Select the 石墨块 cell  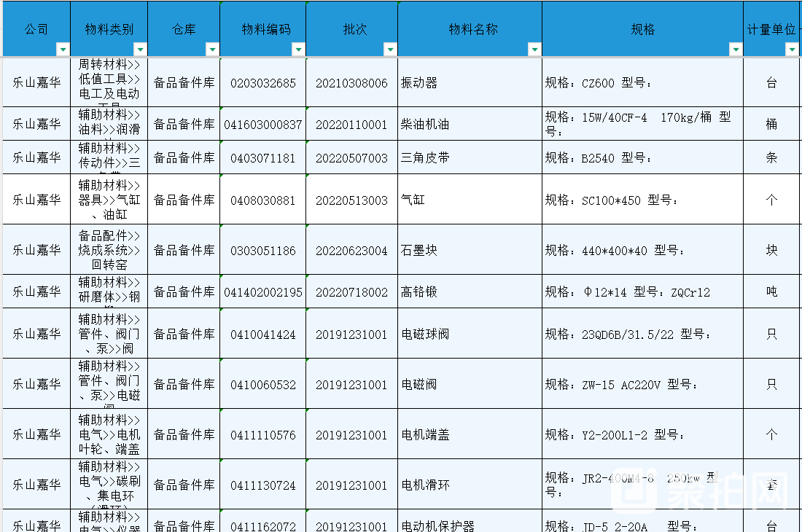470,250
